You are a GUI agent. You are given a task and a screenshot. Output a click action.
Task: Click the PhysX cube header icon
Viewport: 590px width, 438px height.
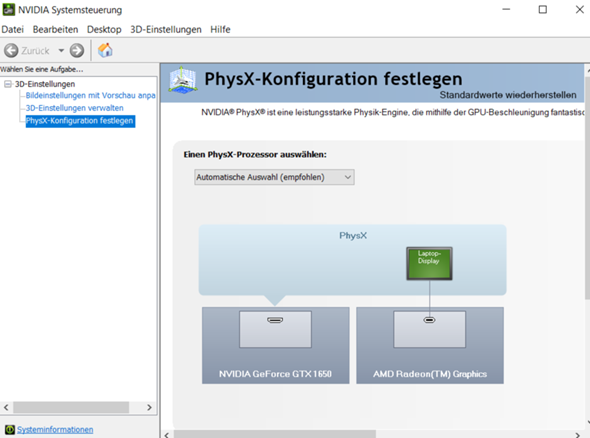pos(182,80)
